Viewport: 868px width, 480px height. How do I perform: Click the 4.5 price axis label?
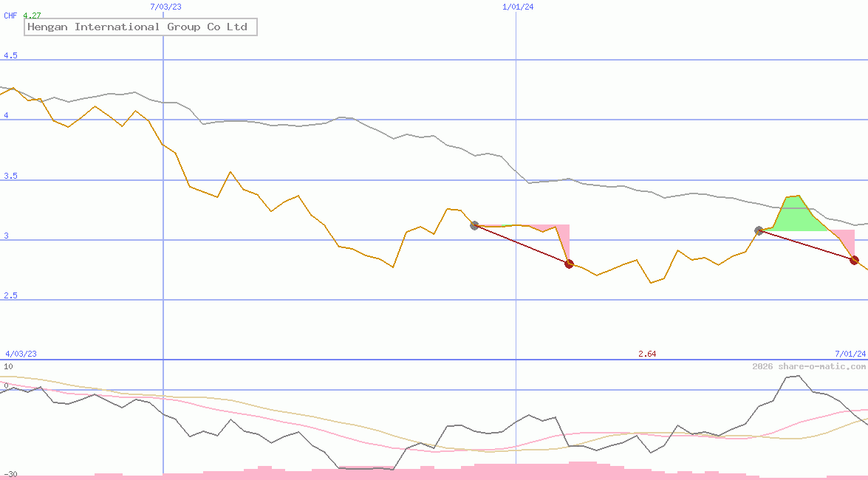(10, 56)
